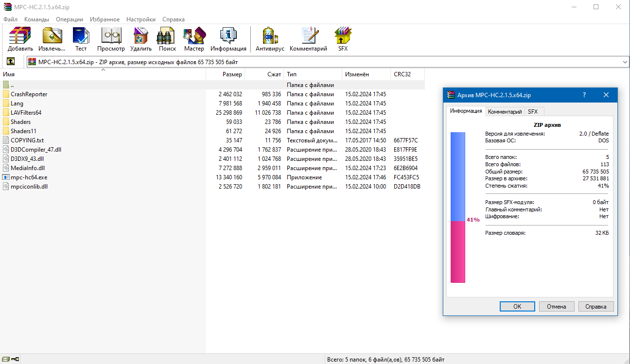Image resolution: width=630 pixels, height=364 pixels.
Task: Click the CrashReporter folder icon
Action: 6,94
